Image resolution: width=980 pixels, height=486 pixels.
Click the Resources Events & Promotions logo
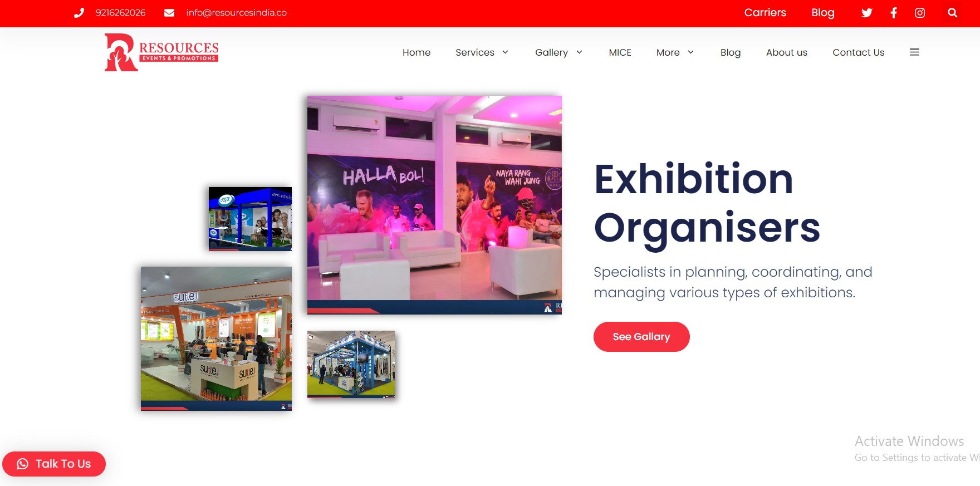(161, 52)
